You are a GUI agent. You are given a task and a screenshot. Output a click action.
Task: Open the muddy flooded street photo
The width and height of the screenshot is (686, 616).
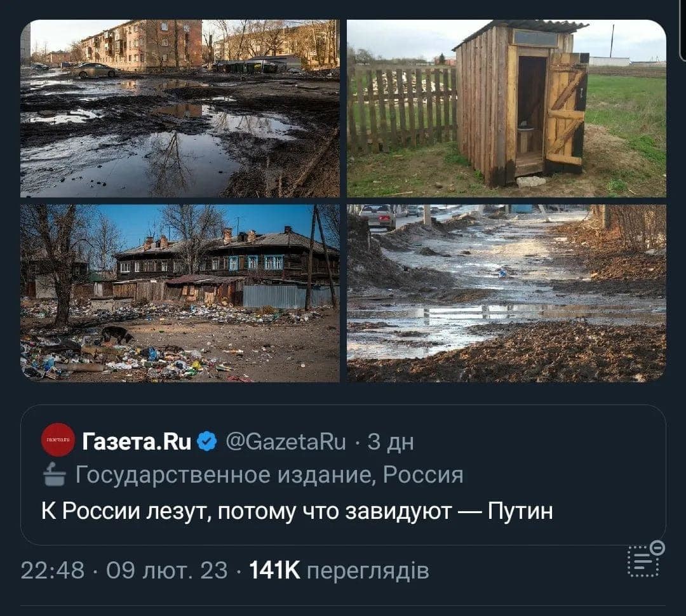coord(507,293)
